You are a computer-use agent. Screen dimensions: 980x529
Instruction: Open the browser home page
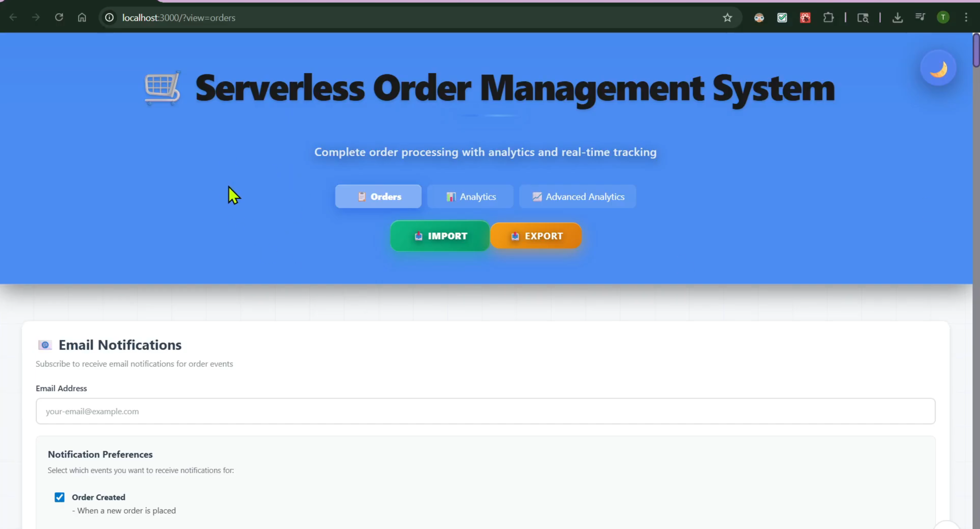coord(82,17)
